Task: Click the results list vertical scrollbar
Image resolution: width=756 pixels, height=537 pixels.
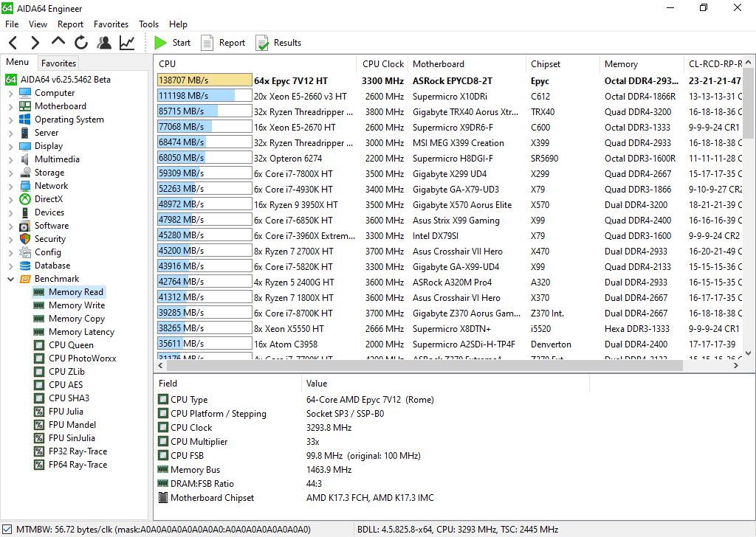Action: pos(748,103)
